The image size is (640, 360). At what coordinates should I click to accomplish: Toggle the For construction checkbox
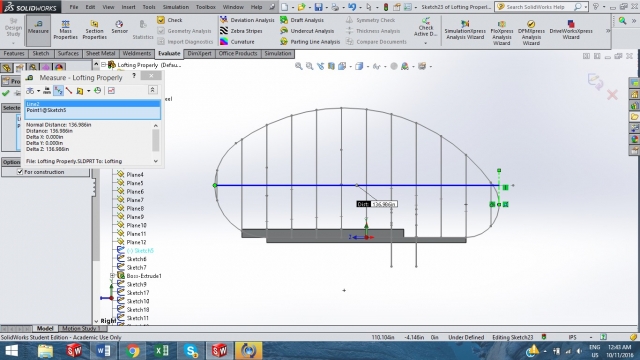click(20, 172)
